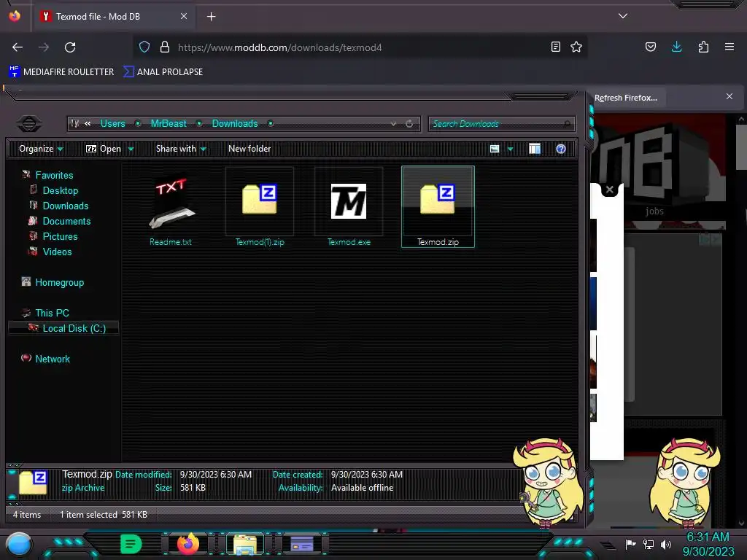Click the Firefox forward arrow

(x=44, y=47)
